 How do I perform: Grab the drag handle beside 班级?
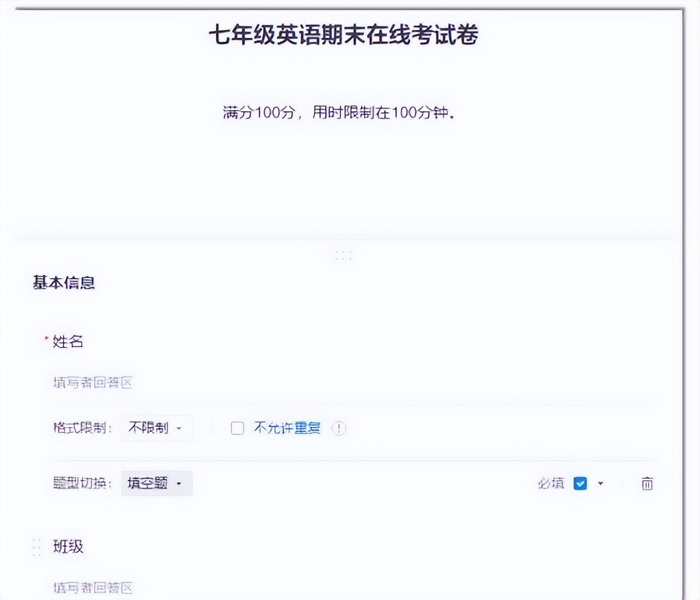click(x=37, y=547)
